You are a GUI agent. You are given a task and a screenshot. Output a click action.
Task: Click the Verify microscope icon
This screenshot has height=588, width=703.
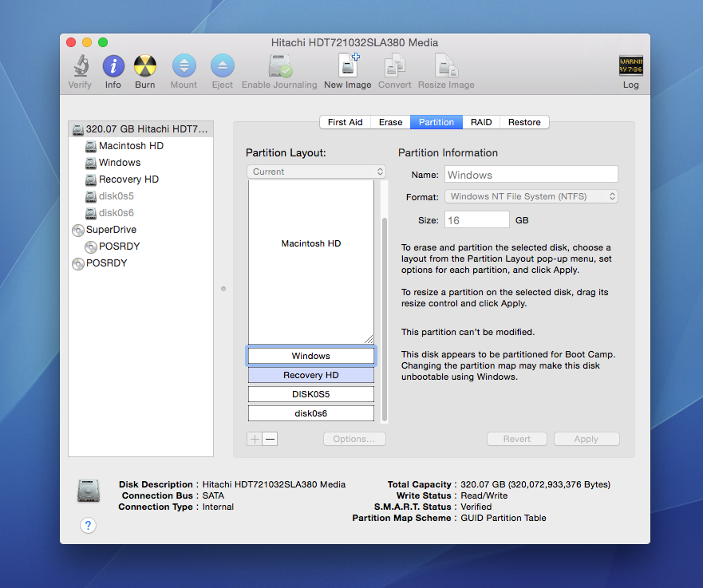pyautogui.click(x=81, y=65)
